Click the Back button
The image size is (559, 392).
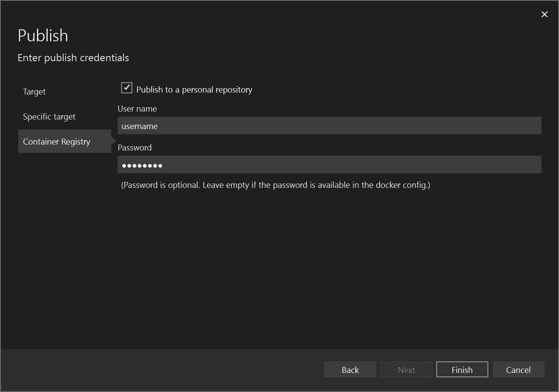pos(350,369)
